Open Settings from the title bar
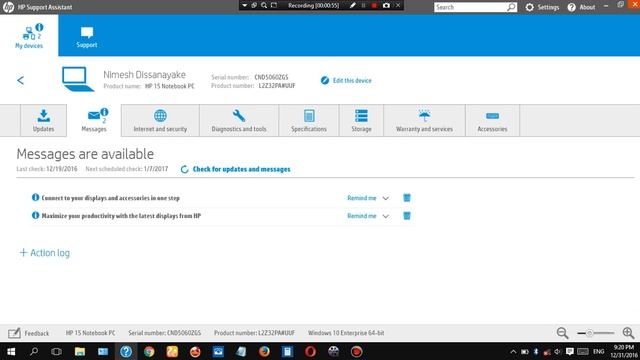Viewport: 640px width, 360px height. click(542, 7)
